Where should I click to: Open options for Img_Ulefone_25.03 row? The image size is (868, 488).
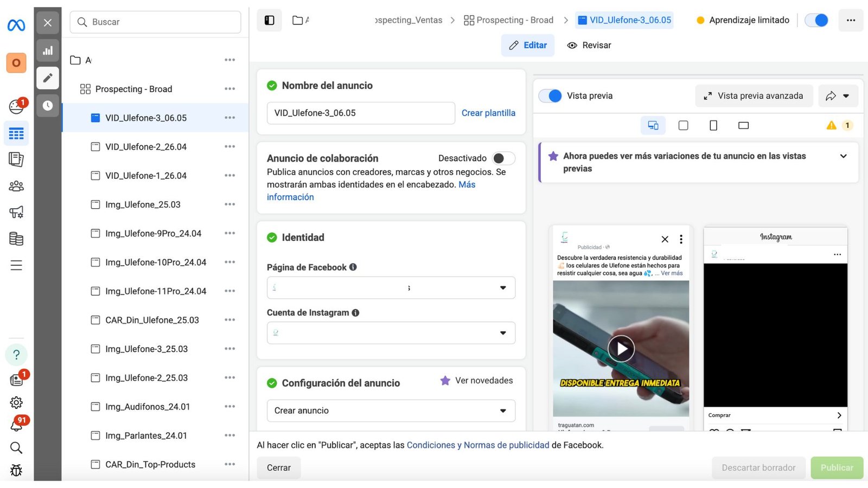pyautogui.click(x=230, y=204)
